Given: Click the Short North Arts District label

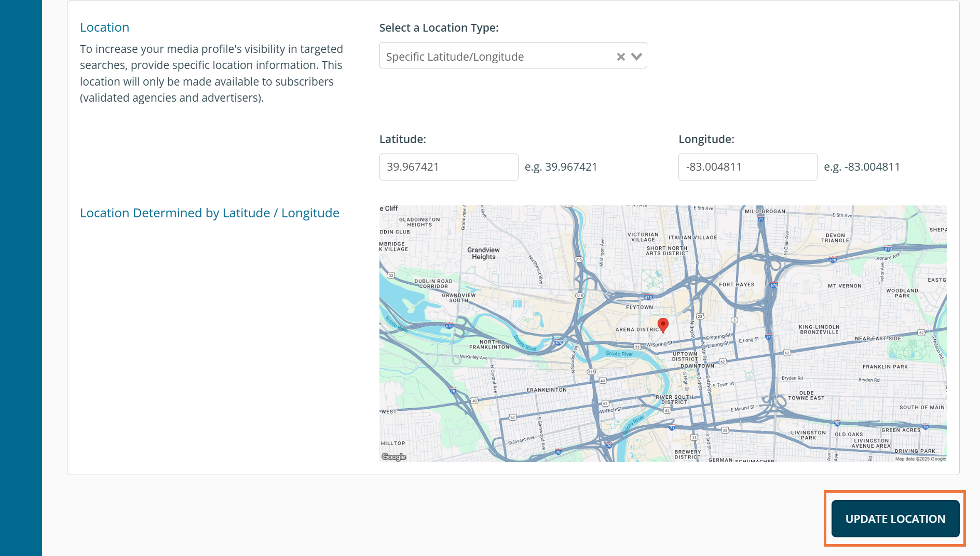Looking at the screenshot, I should coord(667,251).
